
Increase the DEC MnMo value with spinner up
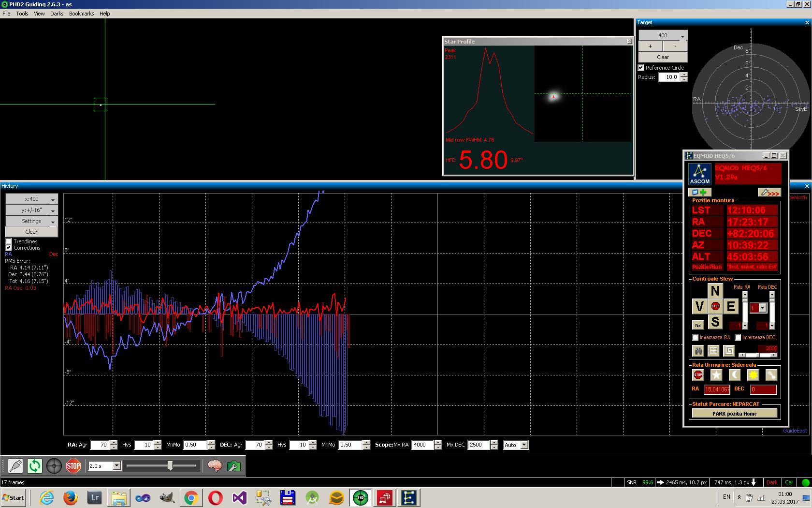coord(366,442)
